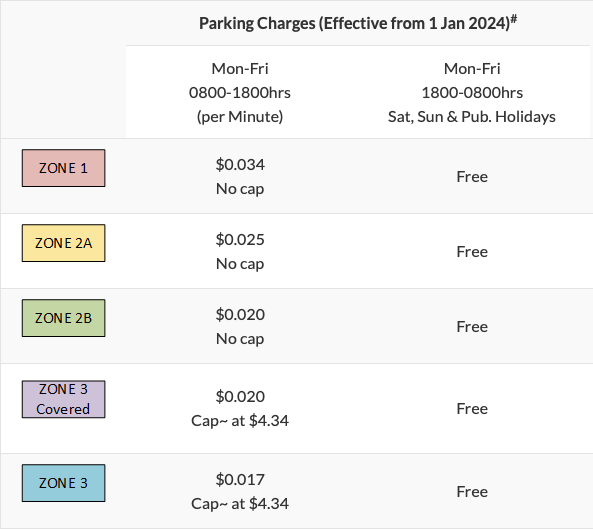Image resolution: width=593 pixels, height=529 pixels.
Task: Click the pink ZONE 1 label box
Action: (x=64, y=168)
